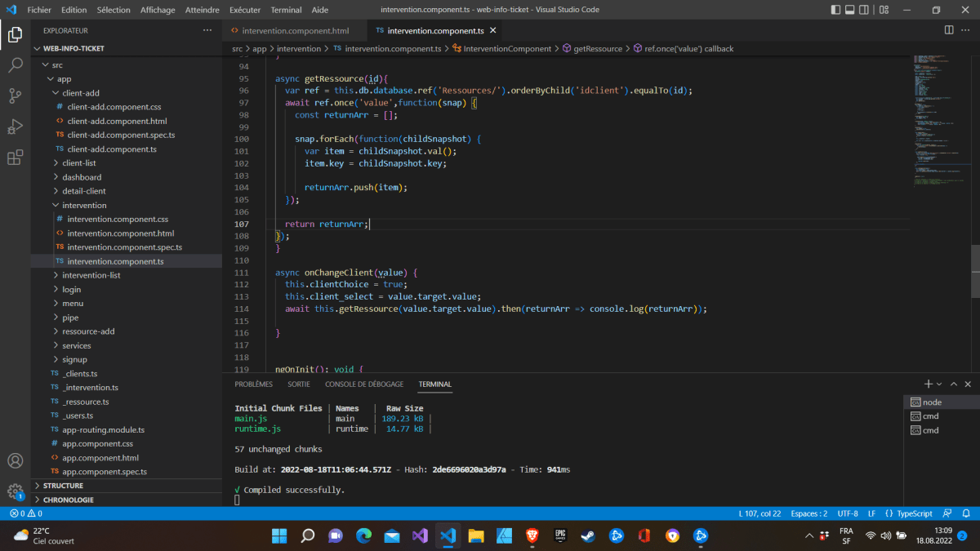Collapse the src folder

click(127, 65)
